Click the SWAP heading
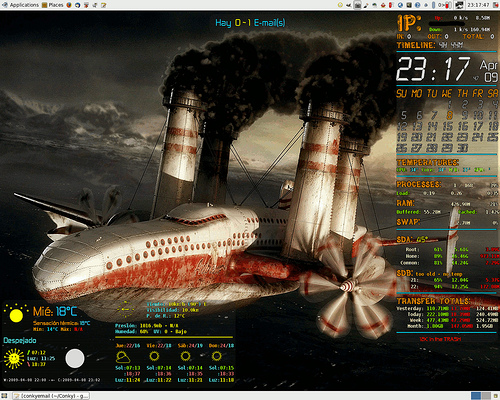 tap(408, 222)
